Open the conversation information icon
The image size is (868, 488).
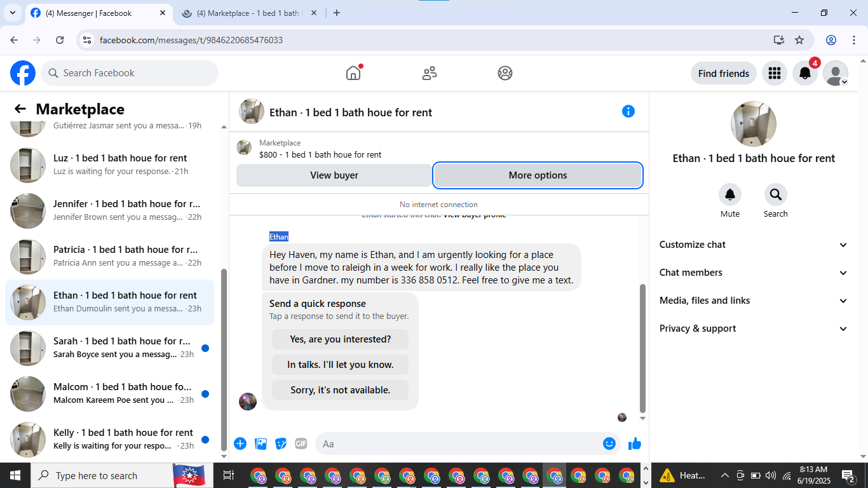pyautogui.click(x=628, y=111)
